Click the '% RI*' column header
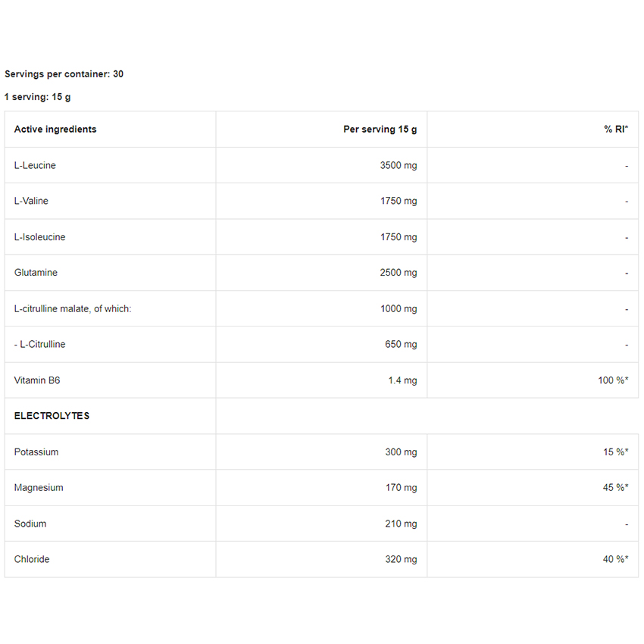644x644 pixels. click(x=616, y=130)
